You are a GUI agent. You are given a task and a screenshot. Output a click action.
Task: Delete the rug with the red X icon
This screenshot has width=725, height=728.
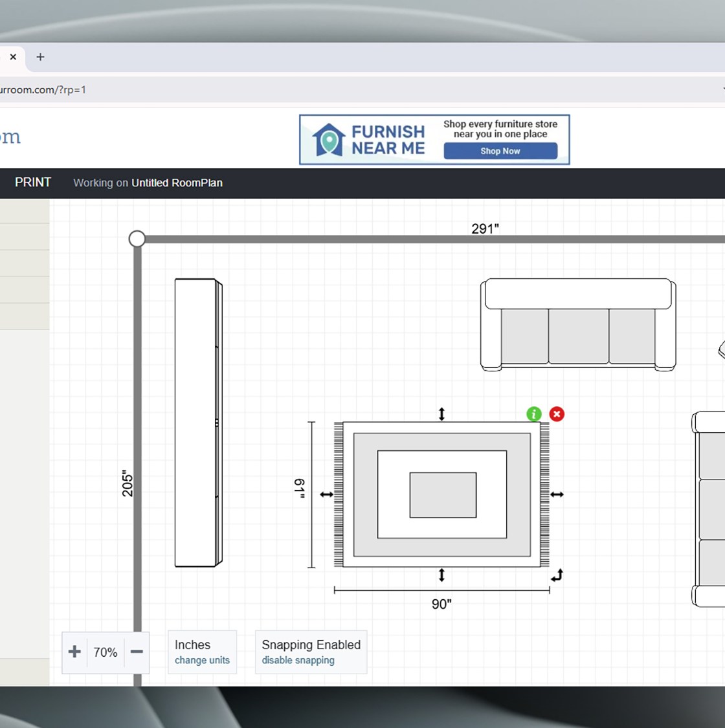coord(557,414)
